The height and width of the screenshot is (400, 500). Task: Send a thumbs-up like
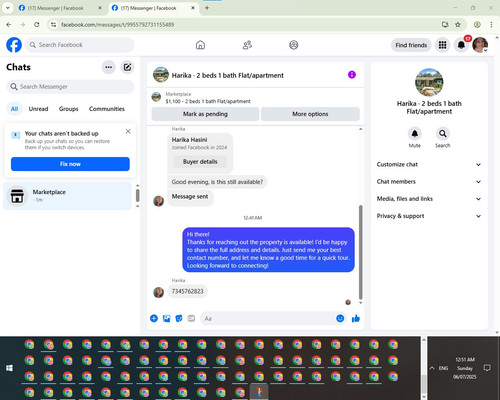pyautogui.click(x=356, y=318)
